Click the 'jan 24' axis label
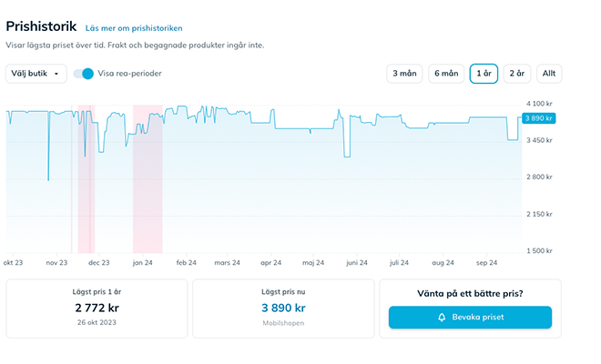 click(142, 262)
